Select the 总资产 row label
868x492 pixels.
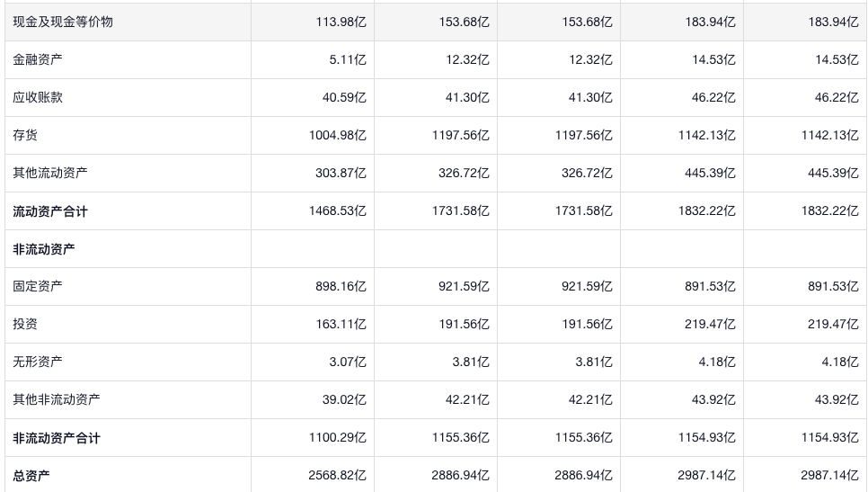click(x=31, y=476)
